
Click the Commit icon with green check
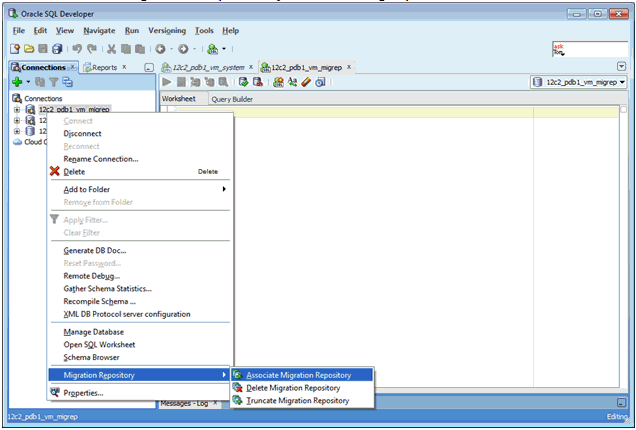[x=243, y=82]
